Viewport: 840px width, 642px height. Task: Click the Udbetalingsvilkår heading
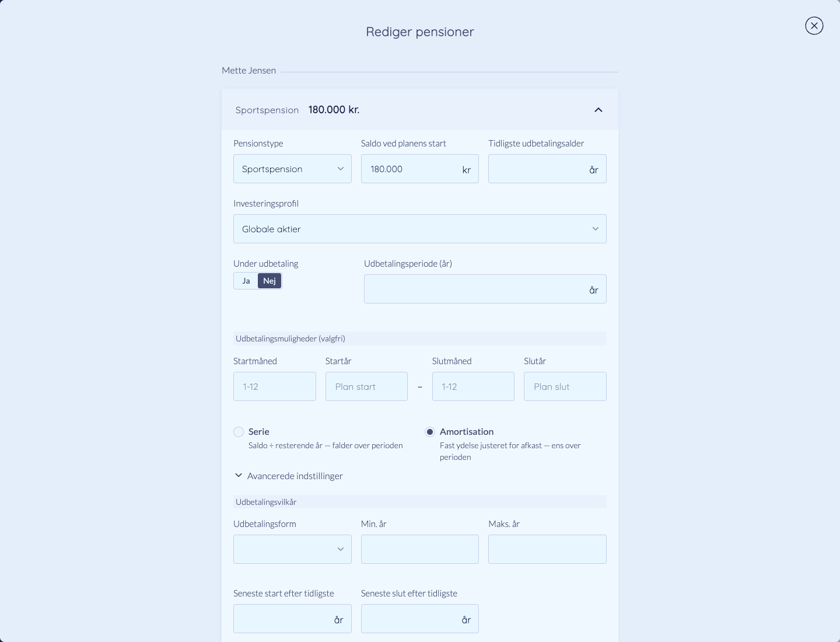[x=266, y=502]
